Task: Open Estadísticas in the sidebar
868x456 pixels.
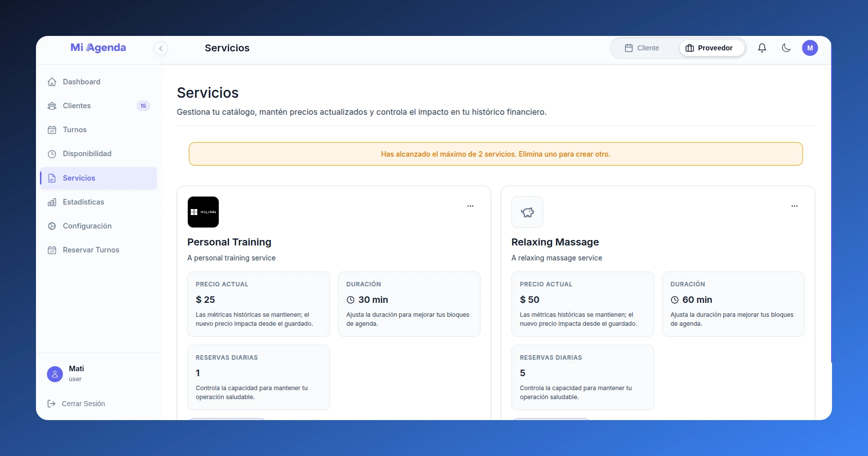Action: coord(98,202)
